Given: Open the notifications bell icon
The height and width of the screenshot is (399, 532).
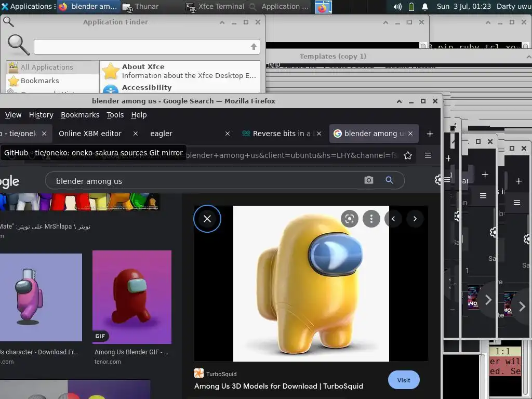Looking at the screenshot, I should coord(425,7).
